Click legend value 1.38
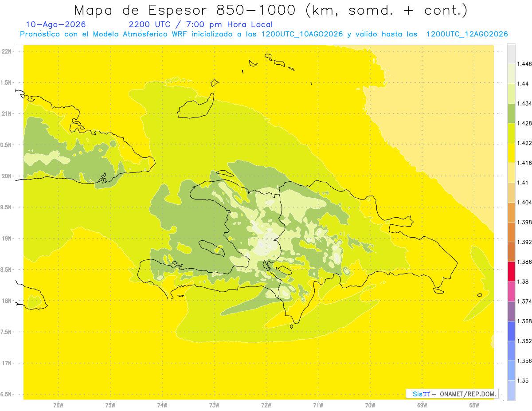The width and height of the screenshot is (532, 411). pos(522,282)
